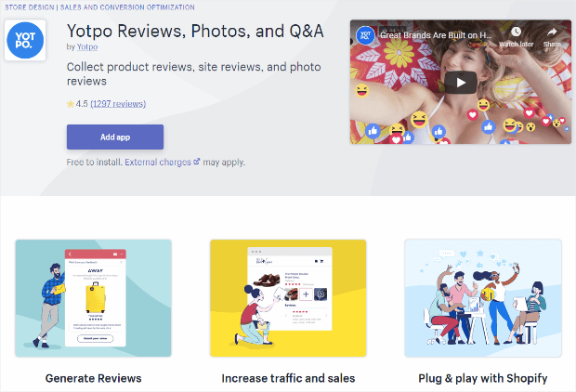The image size is (576, 392).
Task: Open the Yotpo developer link
Action: pos(87,46)
